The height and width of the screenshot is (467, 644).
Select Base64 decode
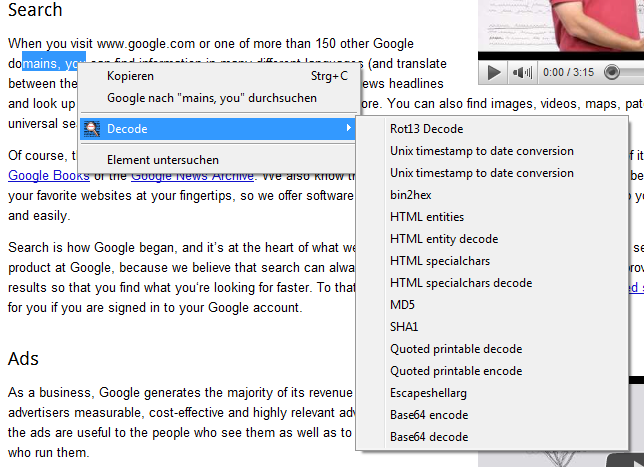pos(492,437)
